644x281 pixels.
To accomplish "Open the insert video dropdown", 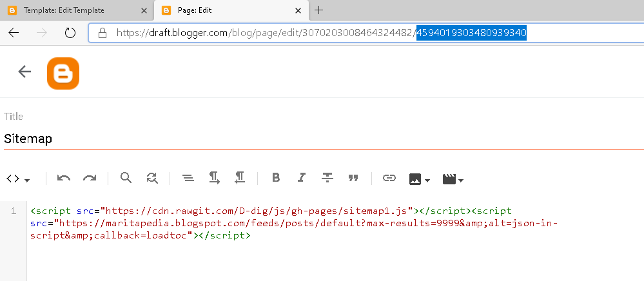I will [x=453, y=179].
